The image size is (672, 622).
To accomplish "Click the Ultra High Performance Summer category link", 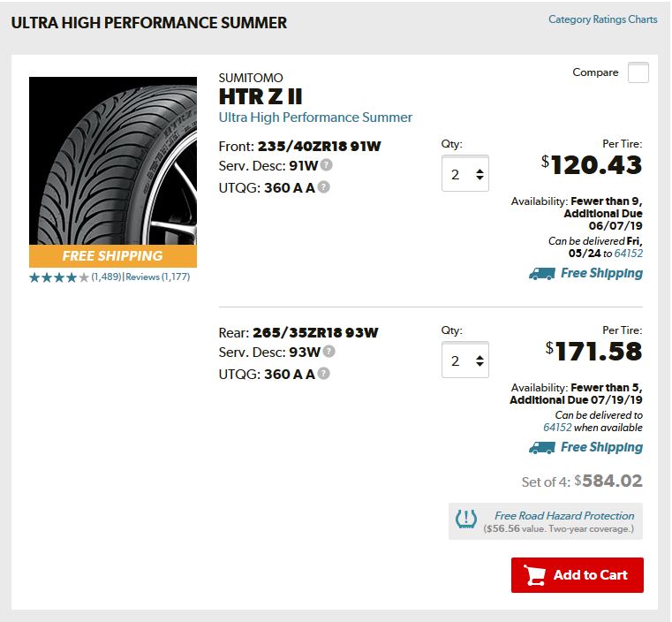I will coord(315,118).
